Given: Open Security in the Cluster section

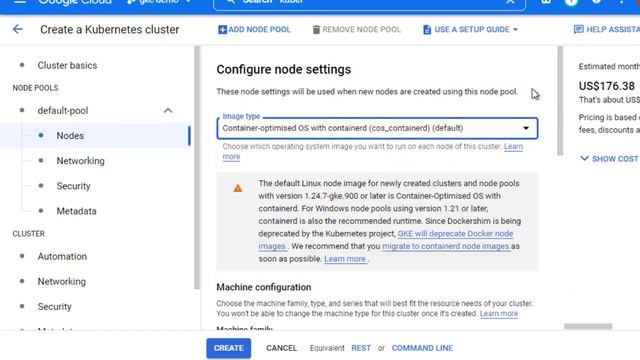Looking at the screenshot, I should (54, 307).
